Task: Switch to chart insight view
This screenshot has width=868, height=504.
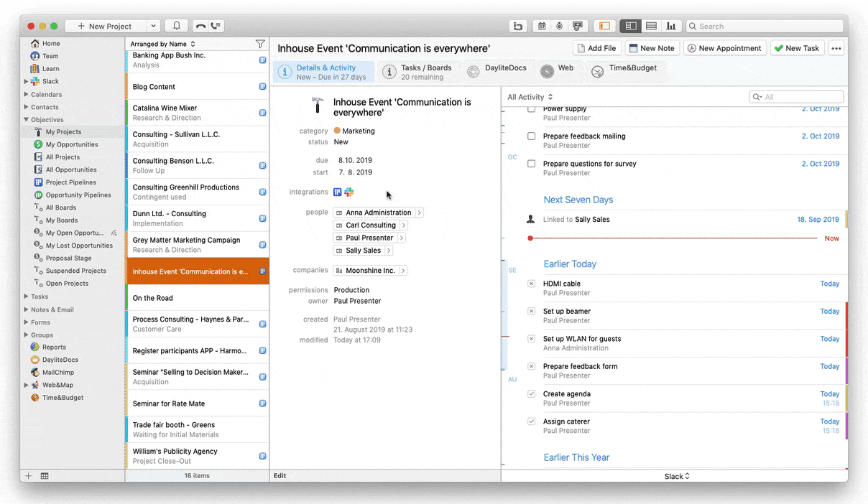Action: coord(671,26)
